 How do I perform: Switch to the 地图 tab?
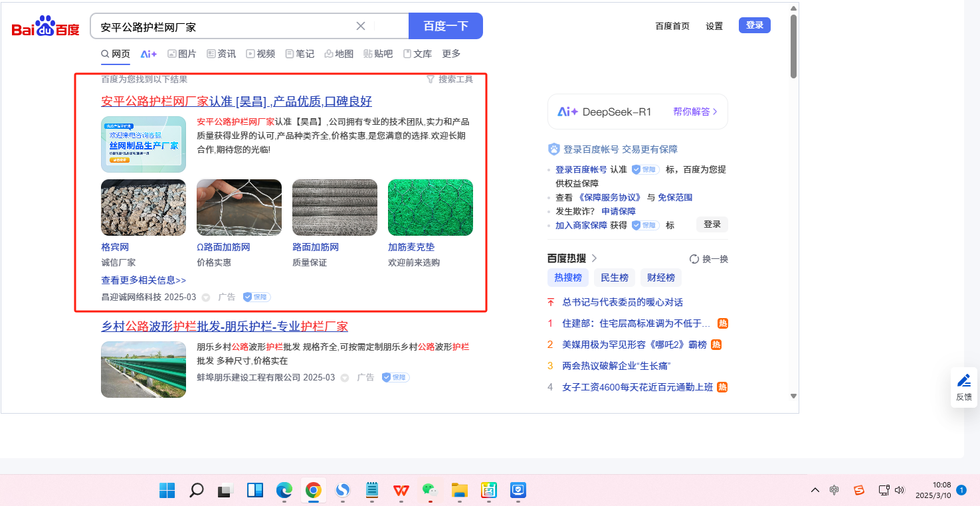[339, 54]
